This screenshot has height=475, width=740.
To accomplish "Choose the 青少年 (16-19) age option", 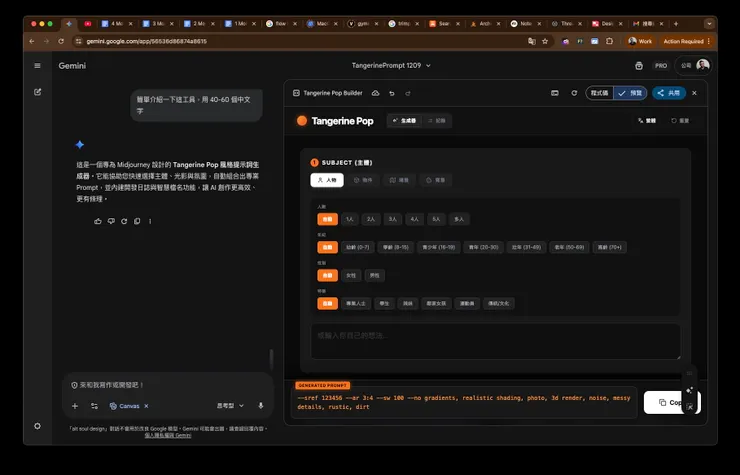I will coord(438,247).
